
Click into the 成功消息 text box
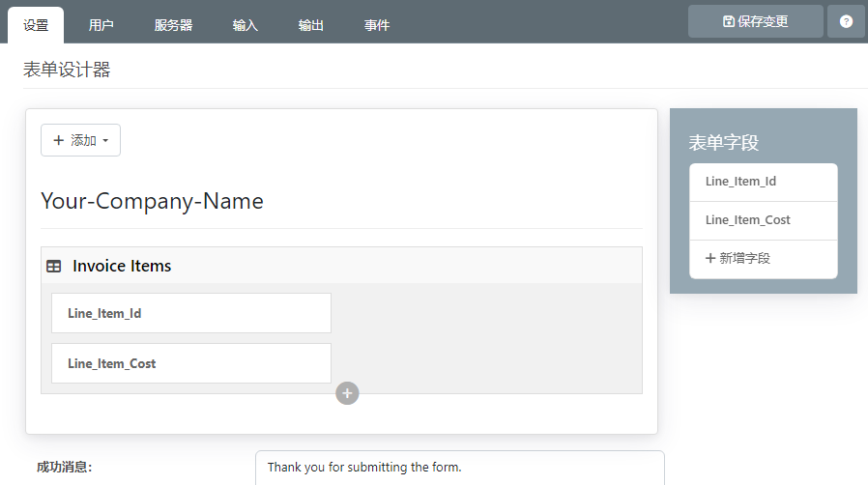point(459,468)
